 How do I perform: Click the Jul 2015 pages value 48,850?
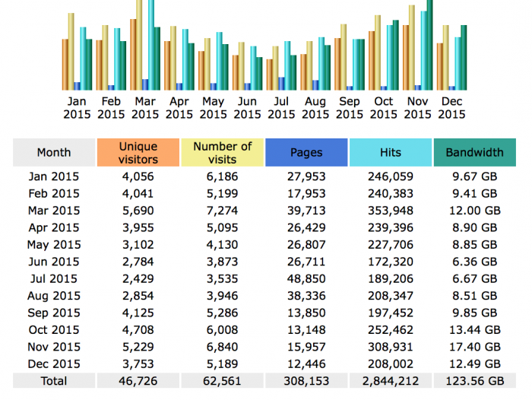[x=306, y=279]
